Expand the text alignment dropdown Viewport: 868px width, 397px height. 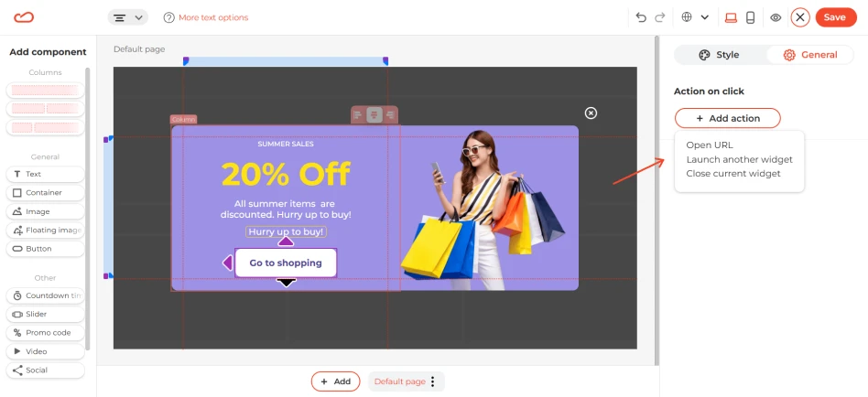128,17
